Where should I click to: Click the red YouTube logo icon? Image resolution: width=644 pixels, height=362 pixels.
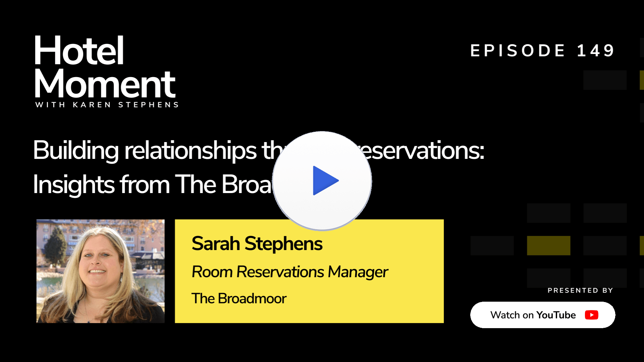click(x=591, y=315)
